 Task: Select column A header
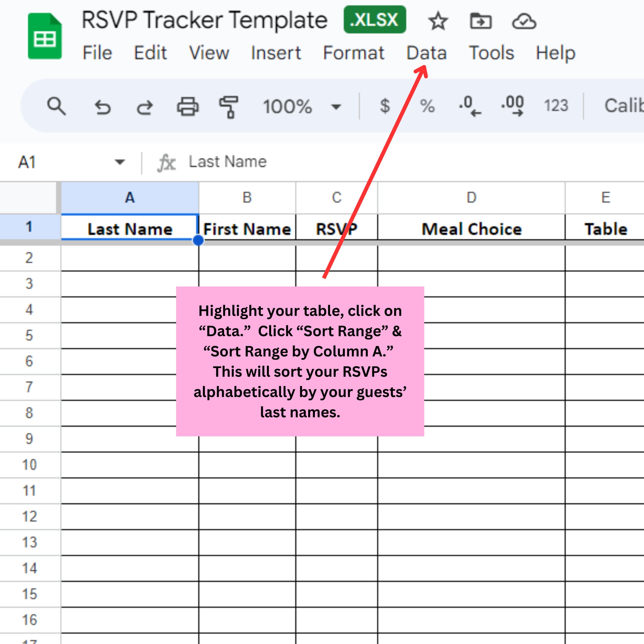129,197
